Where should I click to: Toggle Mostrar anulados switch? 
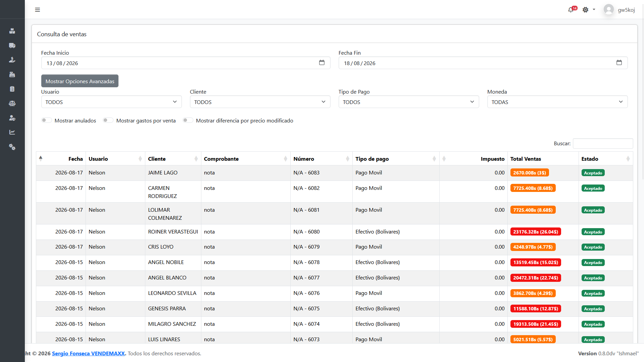pos(47,120)
